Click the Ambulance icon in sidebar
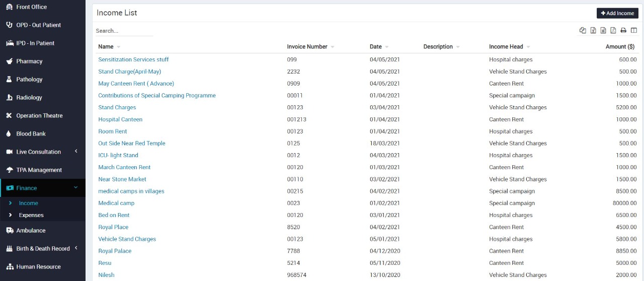Screen dimensions: 644x281 pyautogui.click(x=9, y=231)
